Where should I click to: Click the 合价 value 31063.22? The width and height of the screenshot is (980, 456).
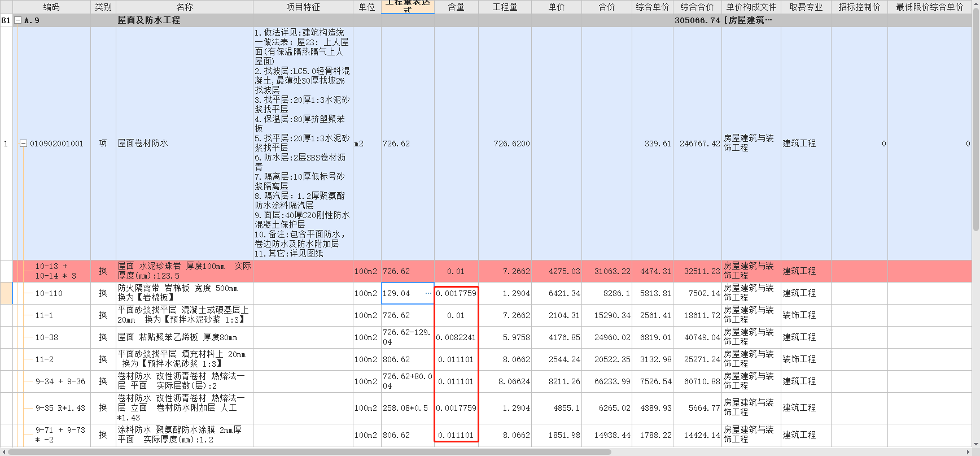(x=612, y=271)
